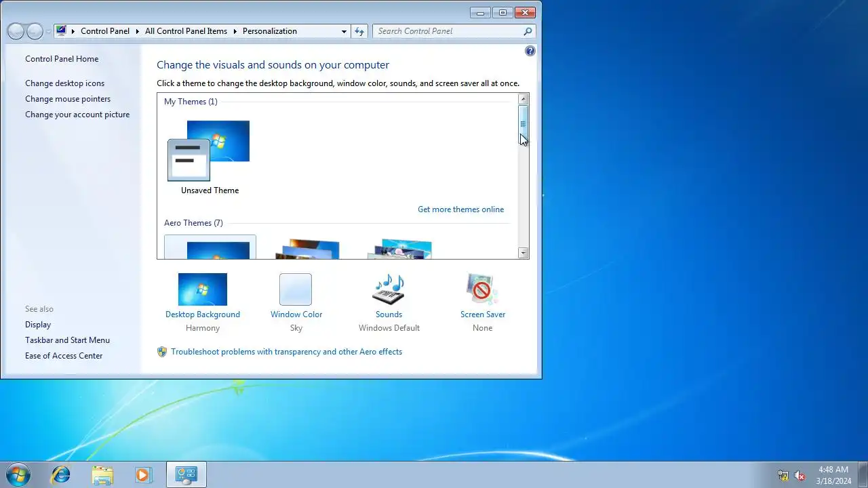Image resolution: width=868 pixels, height=488 pixels.
Task: Select the third Aero theme thumbnail
Action: tap(399, 248)
